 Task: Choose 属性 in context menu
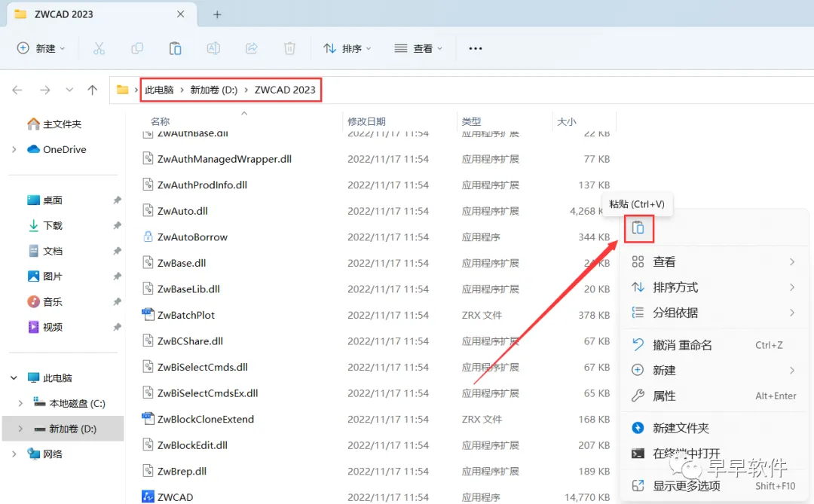[715, 396]
